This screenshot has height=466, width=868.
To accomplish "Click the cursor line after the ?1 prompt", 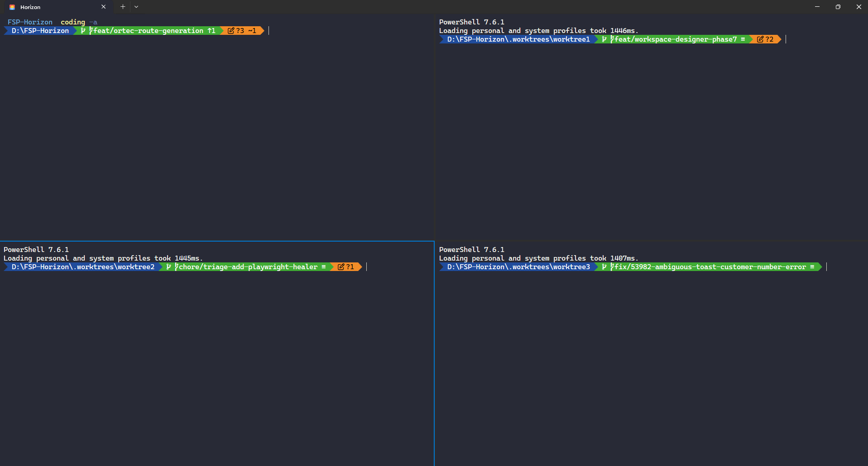I will coord(366,267).
